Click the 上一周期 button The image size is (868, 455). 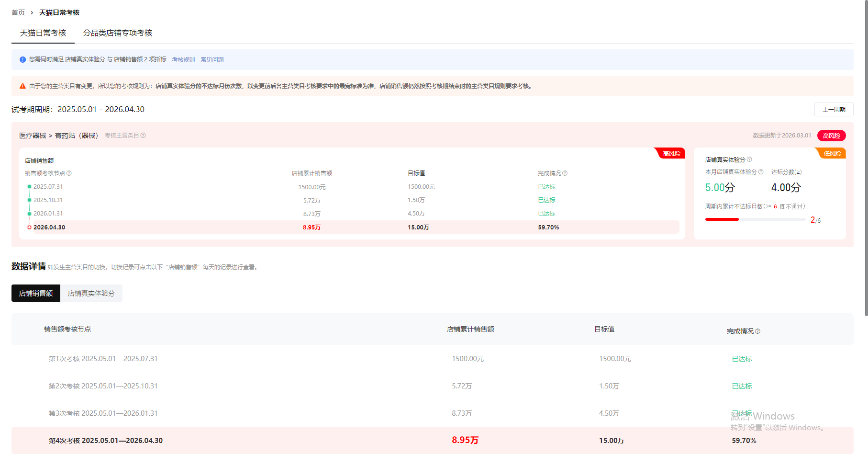834,110
